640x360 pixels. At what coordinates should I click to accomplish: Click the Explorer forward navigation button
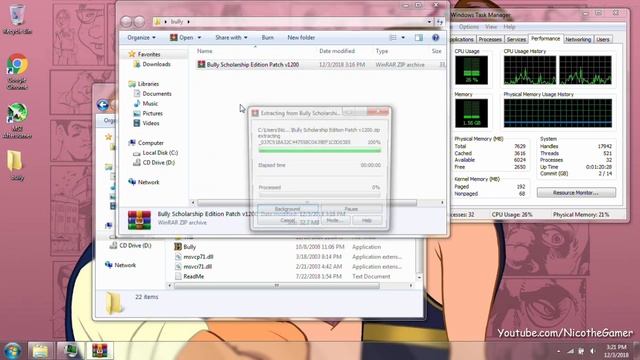coord(139,22)
